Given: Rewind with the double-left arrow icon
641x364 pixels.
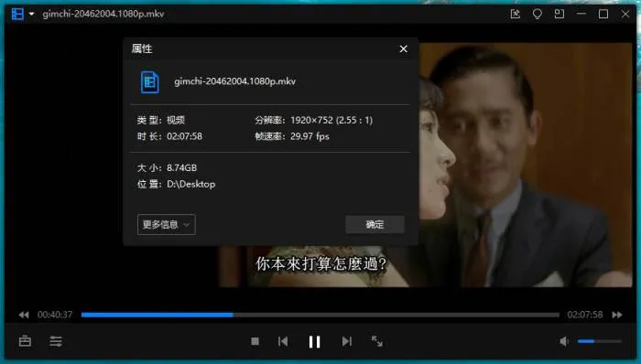Looking at the screenshot, I should [x=24, y=315].
